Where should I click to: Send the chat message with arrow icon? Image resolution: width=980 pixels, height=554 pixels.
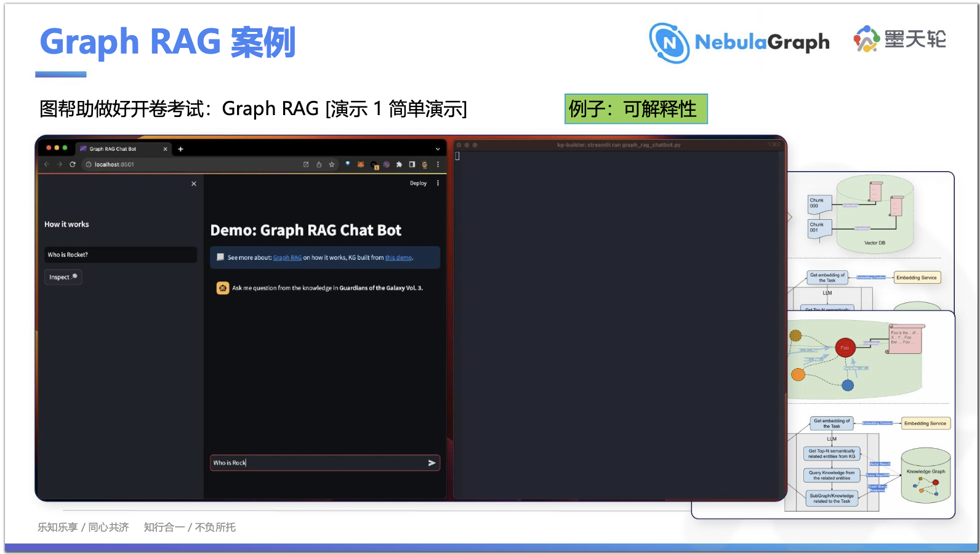point(432,463)
